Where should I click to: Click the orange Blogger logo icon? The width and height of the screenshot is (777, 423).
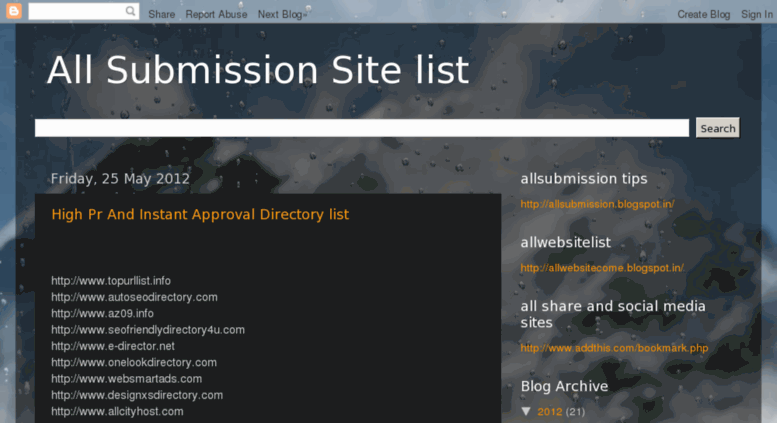point(14,11)
